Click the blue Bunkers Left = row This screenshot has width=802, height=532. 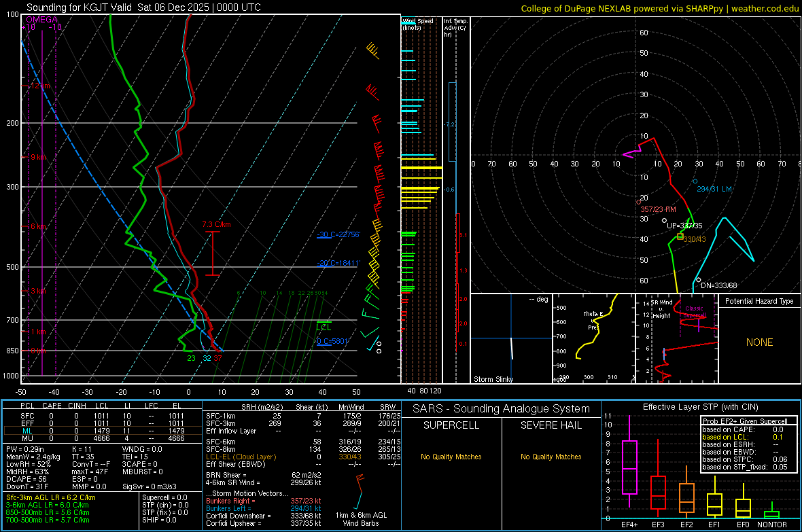coord(264,508)
